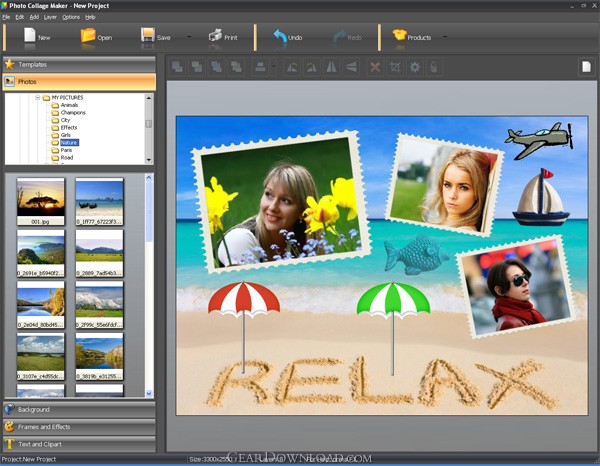Image resolution: width=600 pixels, height=466 pixels.
Task: Click the folder tree vertical scrollbar
Action: [149, 125]
